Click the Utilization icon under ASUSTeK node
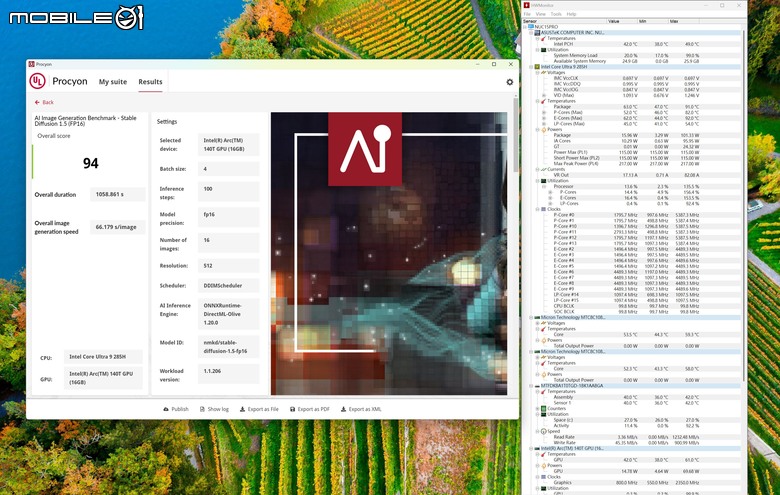The image size is (780, 495). tap(544, 50)
